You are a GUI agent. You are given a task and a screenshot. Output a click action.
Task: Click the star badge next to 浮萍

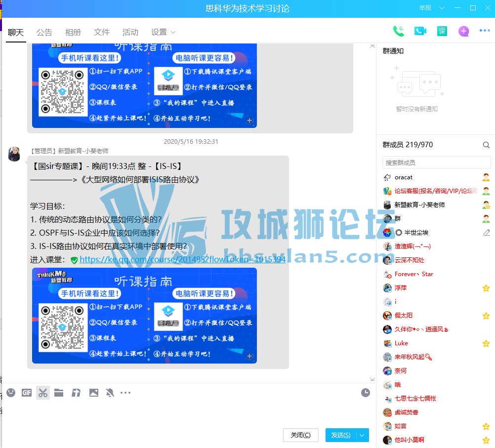[x=486, y=287]
